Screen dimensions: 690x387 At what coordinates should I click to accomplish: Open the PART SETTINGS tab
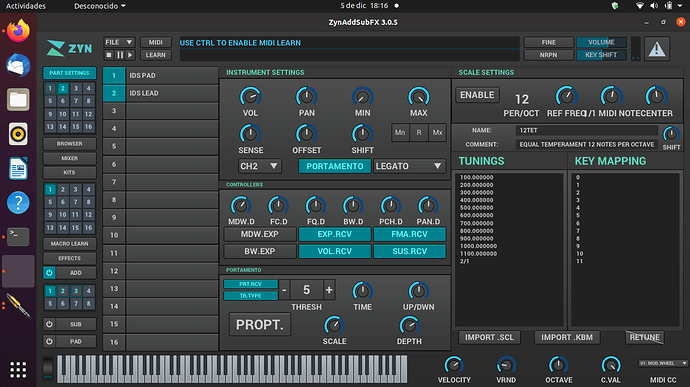69,73
